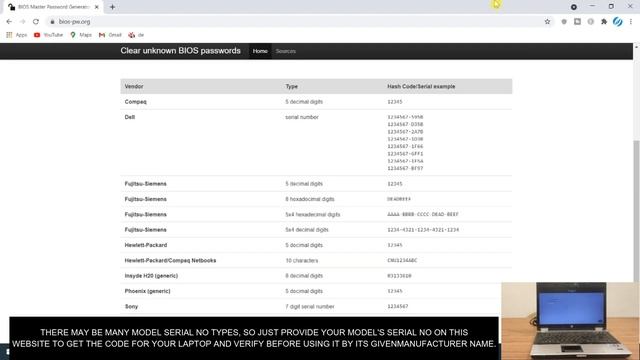Click the Apps grid bookmark icon

coord(9,35)
